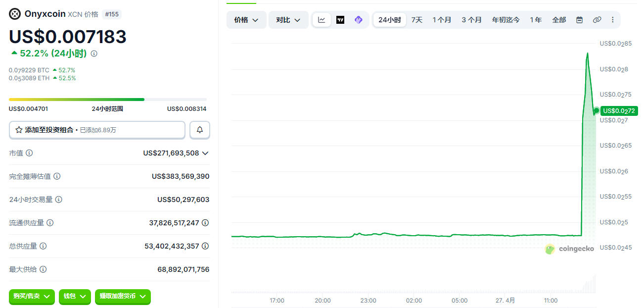Open the three-dot chart options menu
Viewport: 644px width, 308px height.
click(x=613, y=20)
